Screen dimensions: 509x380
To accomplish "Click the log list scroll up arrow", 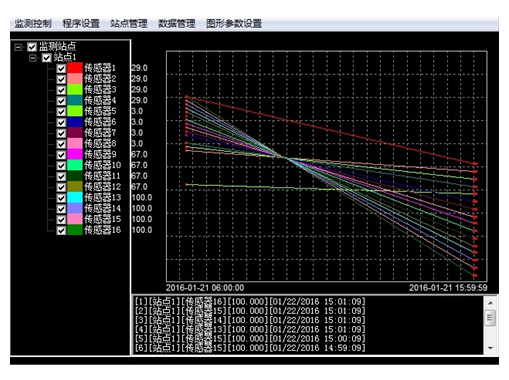I will (490, 303).
